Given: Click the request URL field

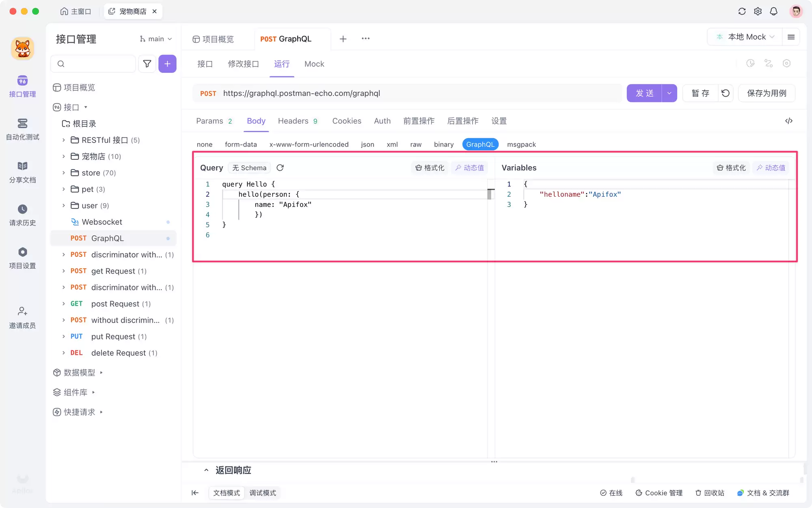Looking at the screenshot, I should point(407,93).
